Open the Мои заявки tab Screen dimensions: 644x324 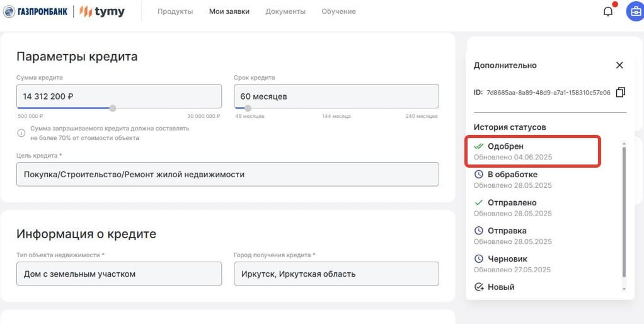(229, 11)
